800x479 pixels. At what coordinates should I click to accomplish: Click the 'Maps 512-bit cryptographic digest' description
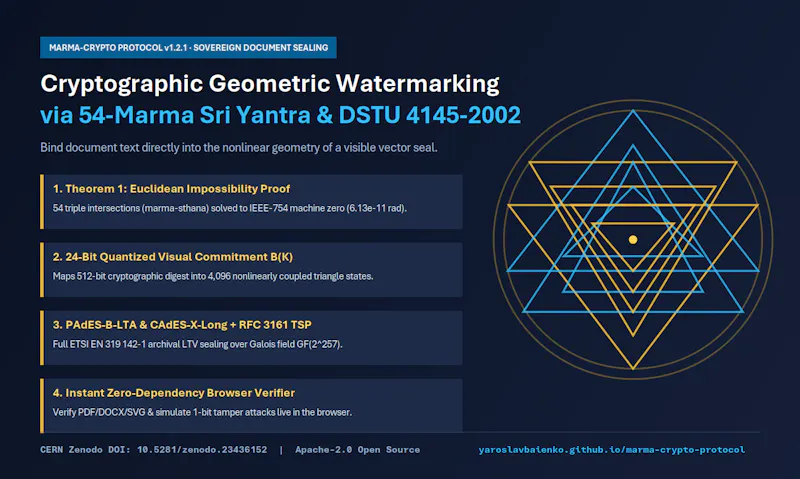point(213,276)
